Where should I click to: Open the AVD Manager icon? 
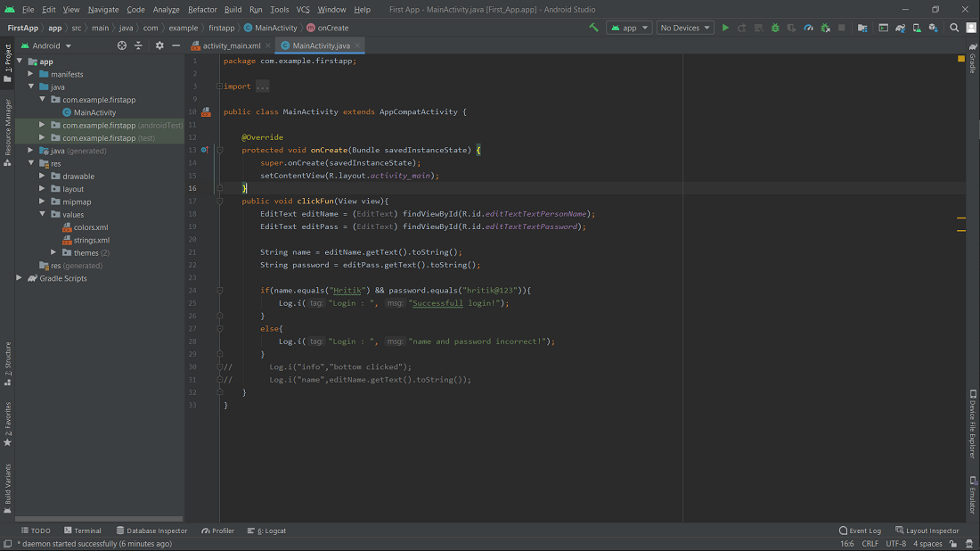coord(917,28)
